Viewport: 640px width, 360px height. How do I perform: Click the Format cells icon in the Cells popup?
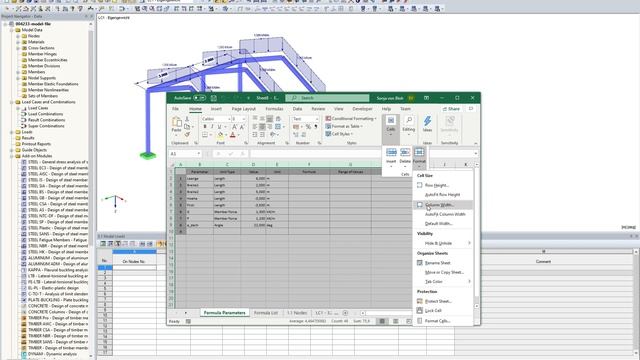(x=419, y=152)
